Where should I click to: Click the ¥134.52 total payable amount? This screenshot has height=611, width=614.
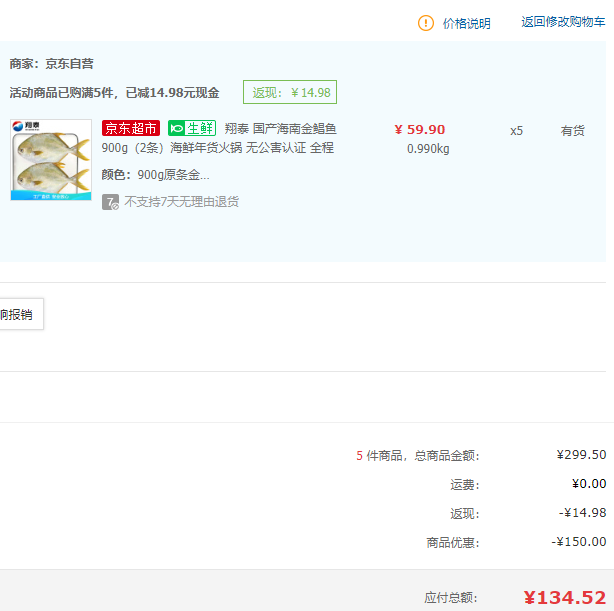coord(564,597)
